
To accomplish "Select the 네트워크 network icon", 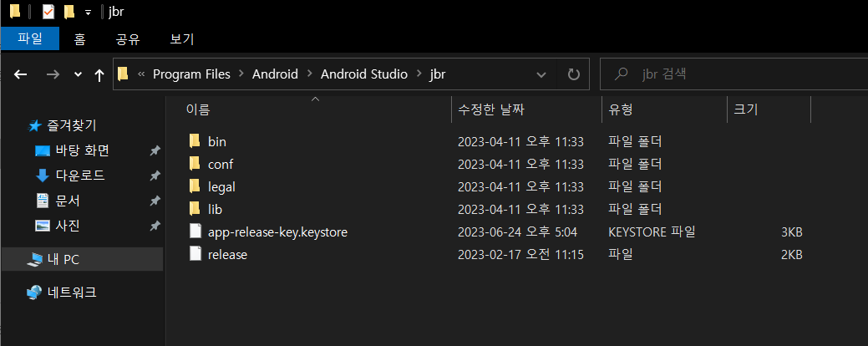I will pyautogui.click(x=34, y=292).
